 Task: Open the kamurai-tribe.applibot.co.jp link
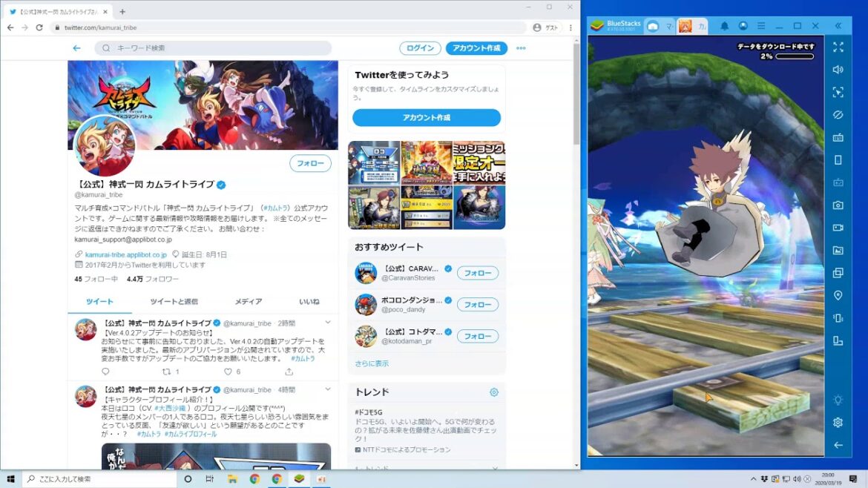click(125, 254)
